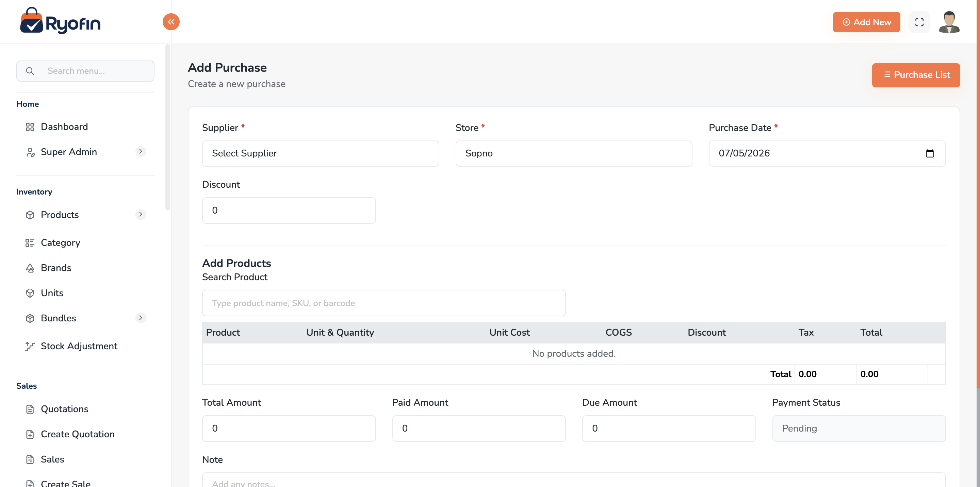
Task: Click the Stock Adjustment icon
Action: [30, 346]
